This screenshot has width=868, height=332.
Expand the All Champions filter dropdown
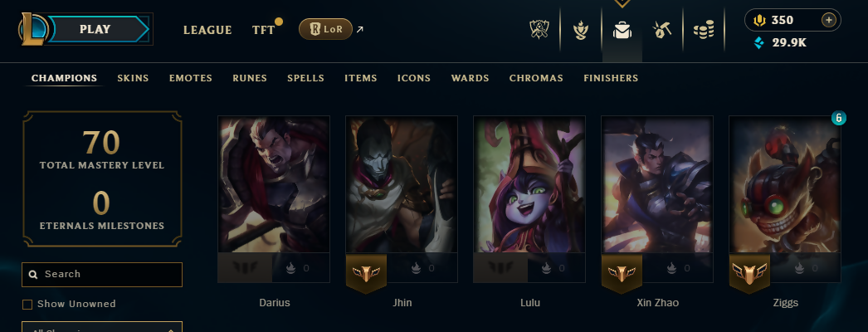pyautogui.click(x=102, y=327)
